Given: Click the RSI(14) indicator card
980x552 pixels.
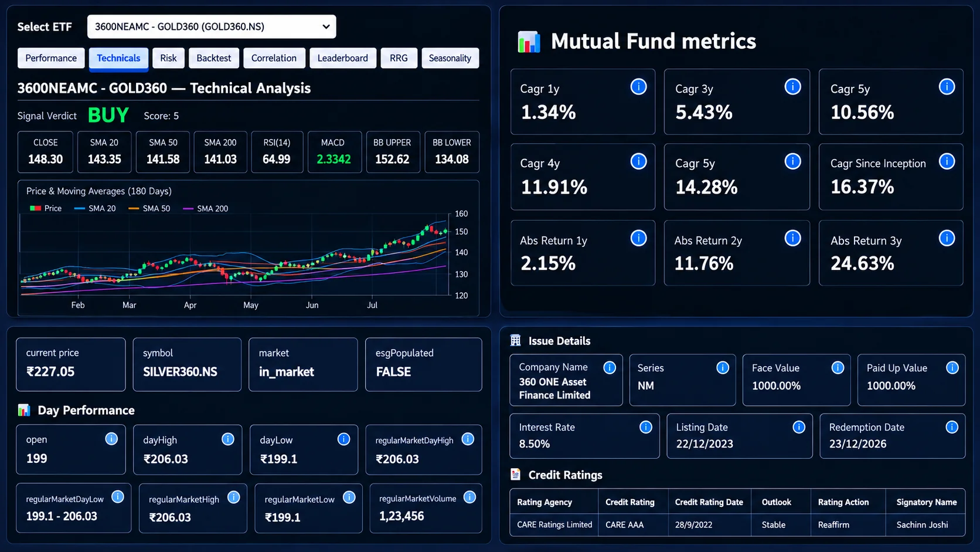Looking at the screenshot, I should pyautogui.click(x=277, y=152).
